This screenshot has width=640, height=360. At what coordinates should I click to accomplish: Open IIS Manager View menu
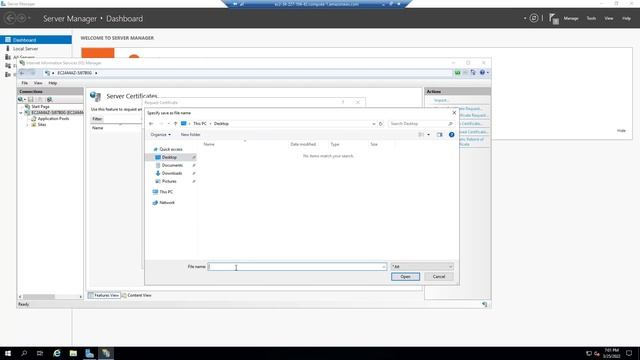pyautogui.click(x=38, y=83)
